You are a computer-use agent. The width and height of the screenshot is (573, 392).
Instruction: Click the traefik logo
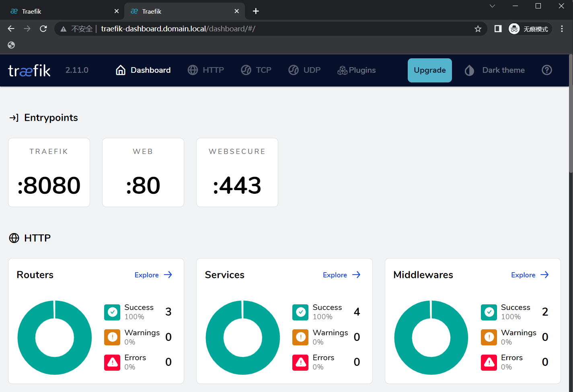(x=29, y=70)
